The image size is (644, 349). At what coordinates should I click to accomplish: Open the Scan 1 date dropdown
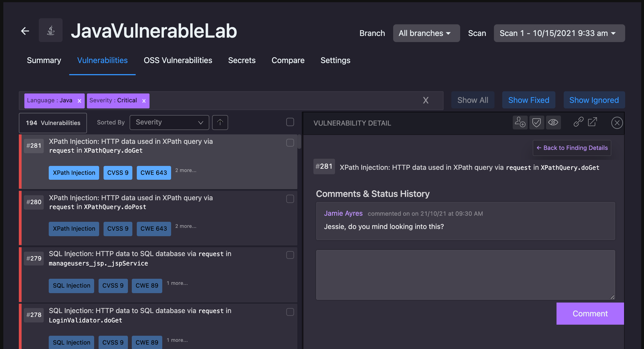pos(559,33)
